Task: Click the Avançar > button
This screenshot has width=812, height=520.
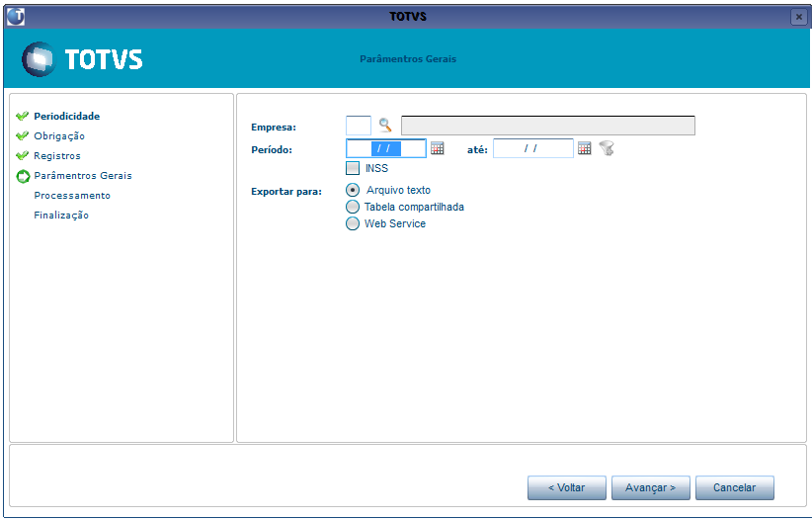Action: click(x=650, y=487)
